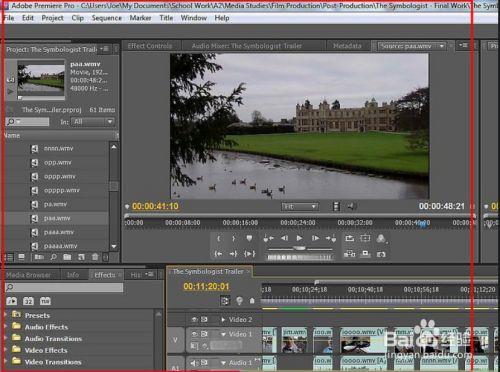Screen dimensions: 500x372
Task: Filter YUV effects in Effects panel
Action: pyautogui.click(x=45, y=301)
